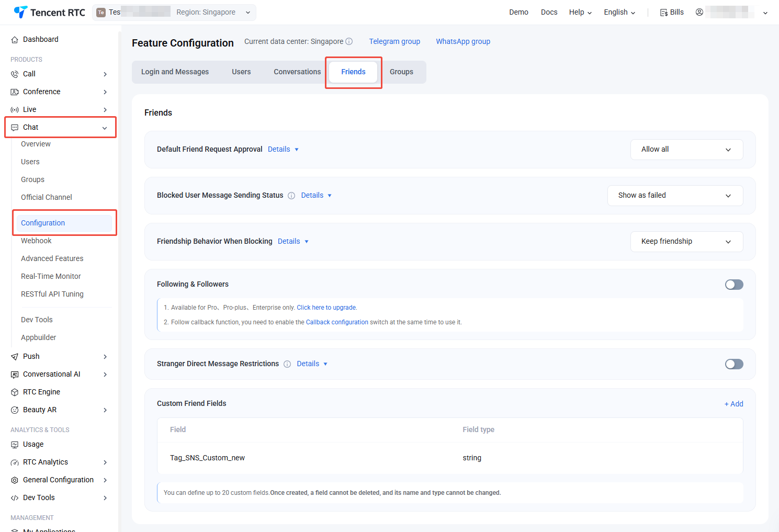Select the Friends tab

pyautogui.click(x=353, y=72)
